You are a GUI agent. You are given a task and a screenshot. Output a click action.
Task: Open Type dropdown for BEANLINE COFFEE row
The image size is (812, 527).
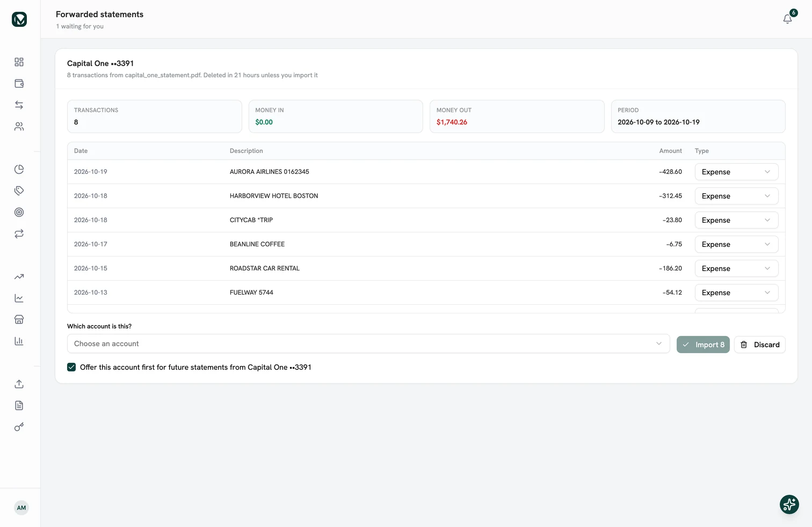pos(736,244)
